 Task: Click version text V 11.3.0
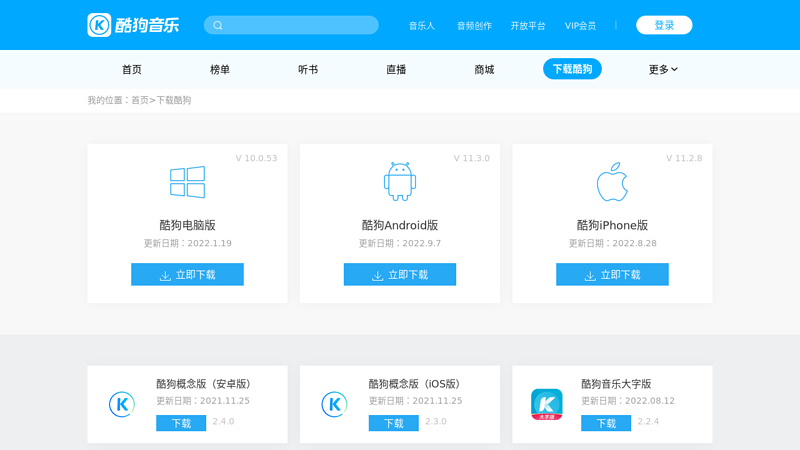[471, 158]
